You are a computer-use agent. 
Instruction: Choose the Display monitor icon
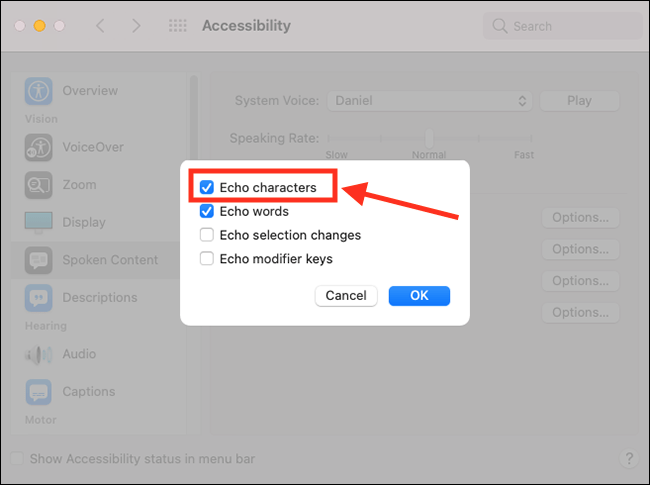coord(39,223)
